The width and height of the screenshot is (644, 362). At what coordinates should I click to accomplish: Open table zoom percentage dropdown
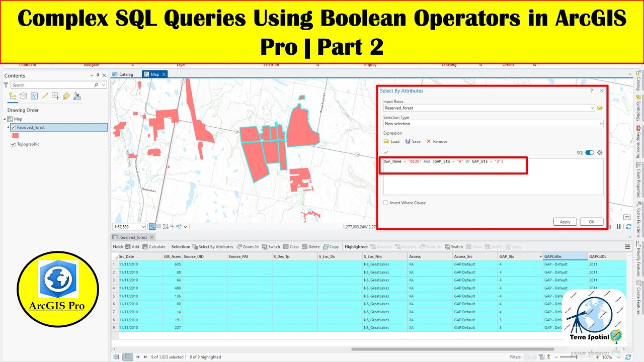point(618,357)
